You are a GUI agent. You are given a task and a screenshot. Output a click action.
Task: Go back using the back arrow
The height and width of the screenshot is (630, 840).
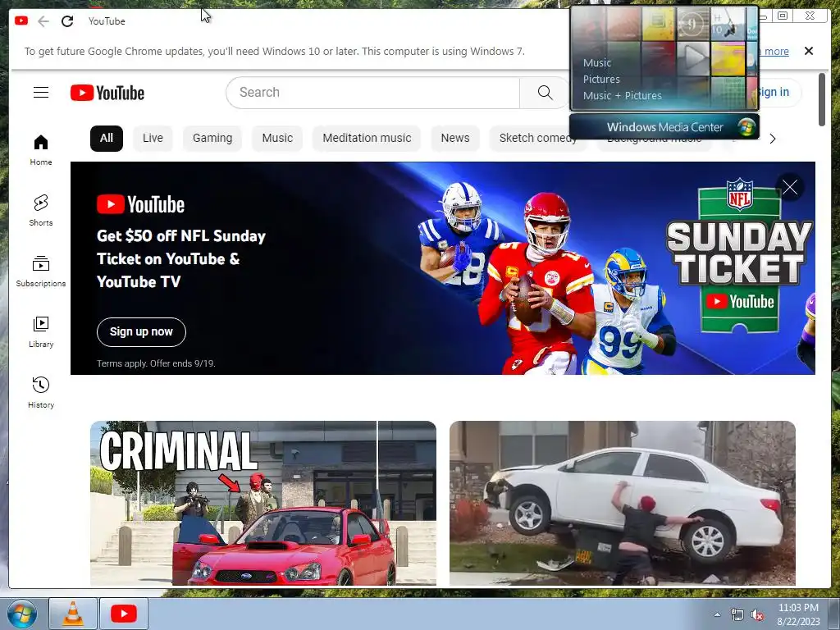pyautogui.click(x=43, y=21)
